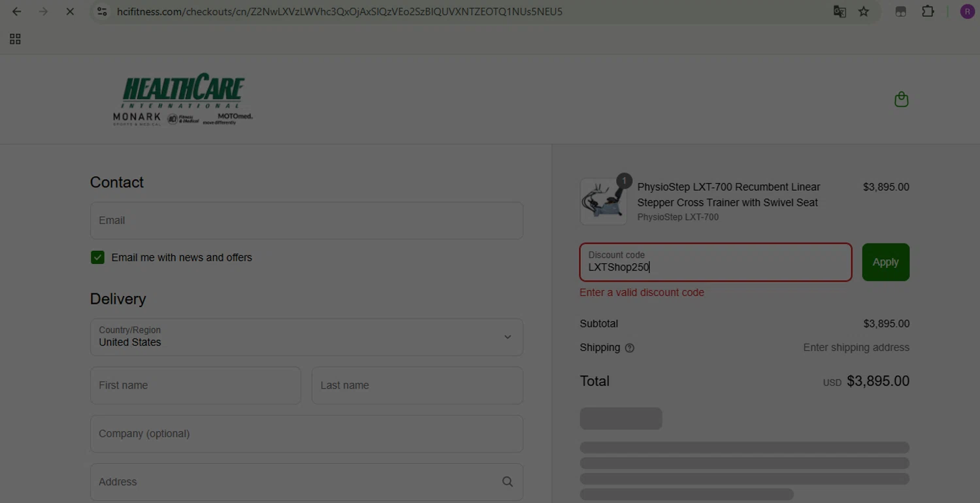Click the PhysioStep LXT-700 Recumbent Linear Stepper title

tap(728, 195)
